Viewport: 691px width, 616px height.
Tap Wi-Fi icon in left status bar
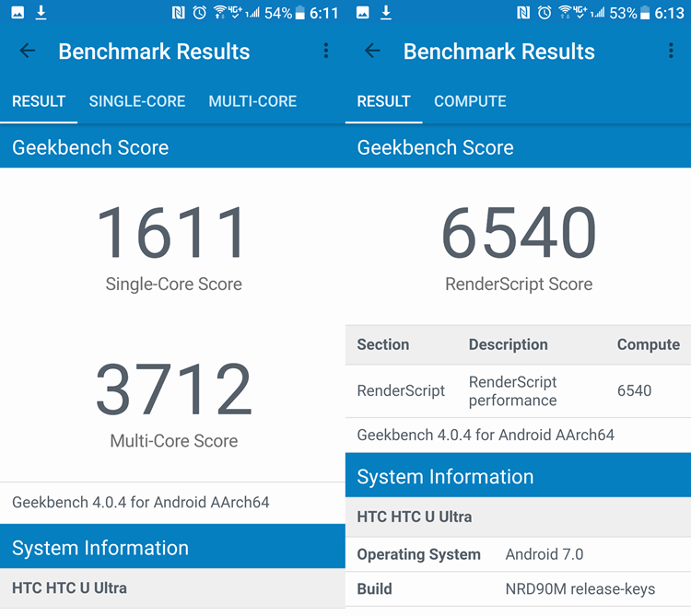[220, 12]
